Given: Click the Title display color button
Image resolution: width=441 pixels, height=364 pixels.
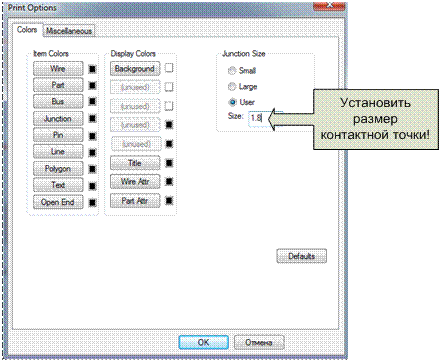Looking at the screenshot, I should (x=135, y=163).
